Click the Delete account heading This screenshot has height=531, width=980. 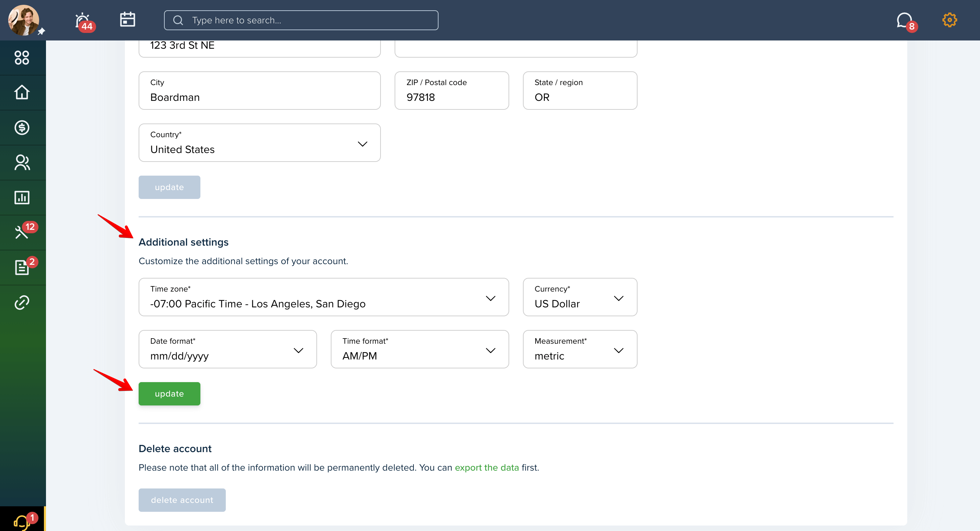175,449
